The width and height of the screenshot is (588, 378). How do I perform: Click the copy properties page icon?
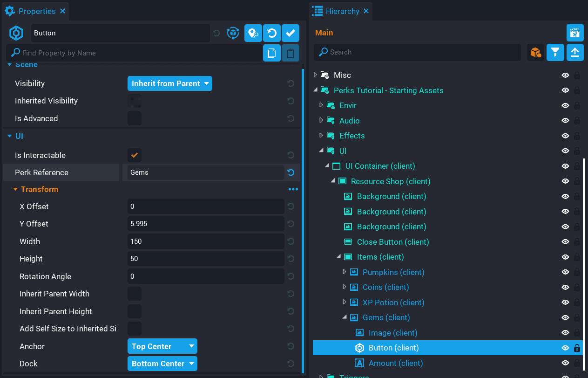click(272, 53)
